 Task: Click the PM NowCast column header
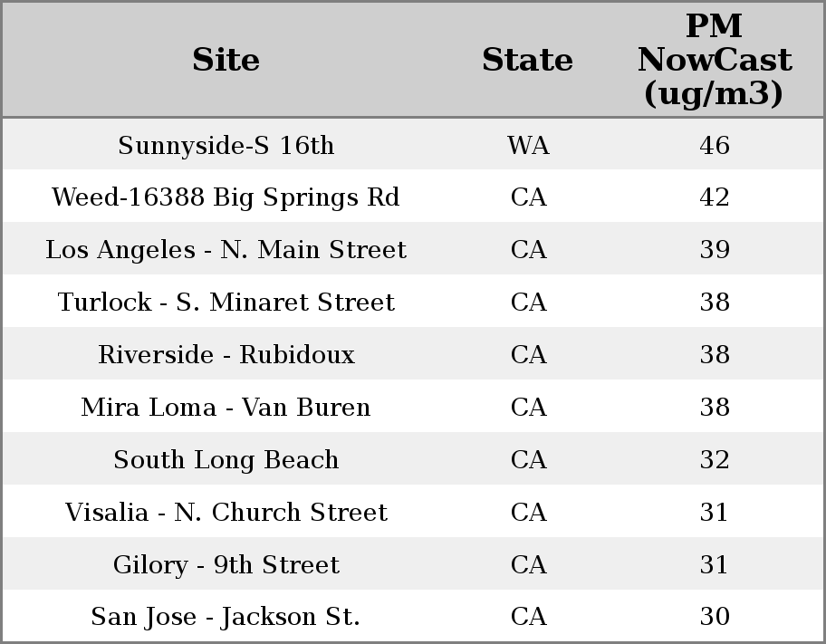coord(714,60)
